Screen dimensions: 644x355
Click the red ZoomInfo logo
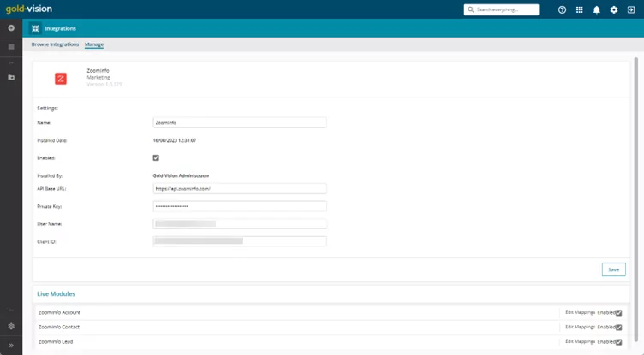(x=61, y=79)
